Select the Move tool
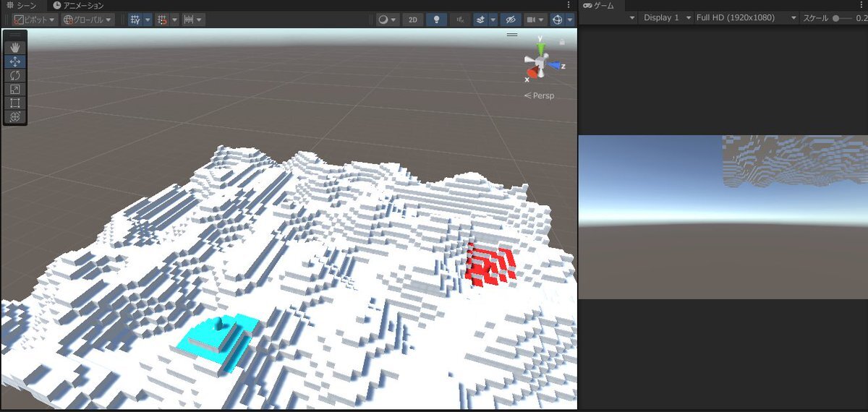Screen dimensions: 868x412 pos(15,61)
